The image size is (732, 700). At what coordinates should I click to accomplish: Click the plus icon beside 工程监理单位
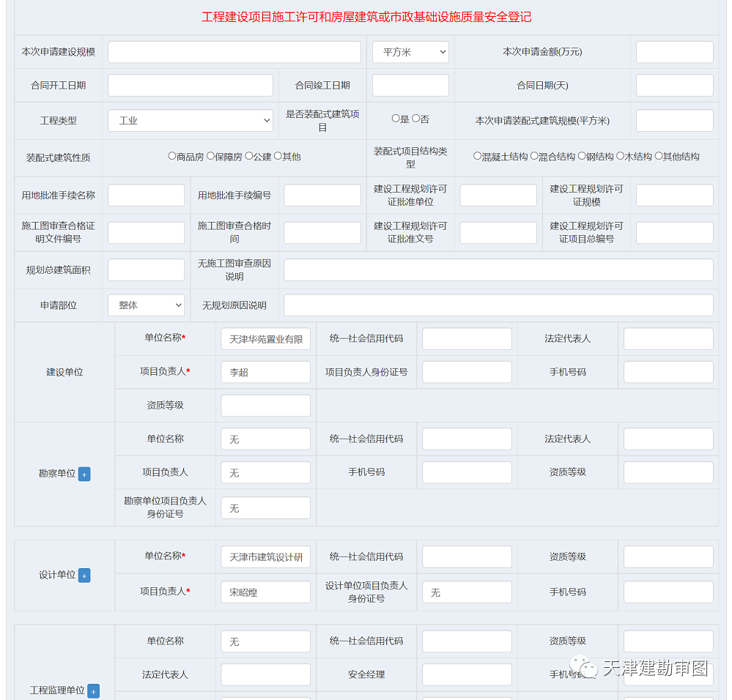pyautogui.click(x=93, y=691)
